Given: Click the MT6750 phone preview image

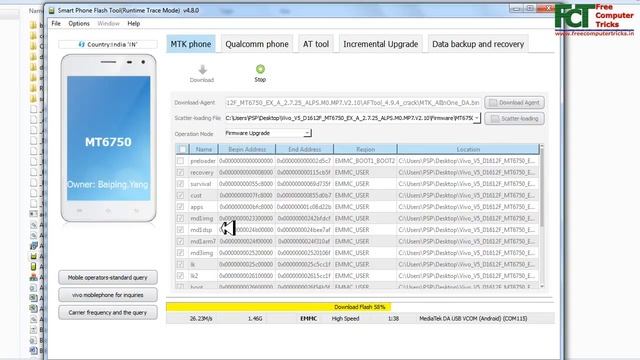Looking at the screenshot, I should pyautogui.click(x=109, y=138).
